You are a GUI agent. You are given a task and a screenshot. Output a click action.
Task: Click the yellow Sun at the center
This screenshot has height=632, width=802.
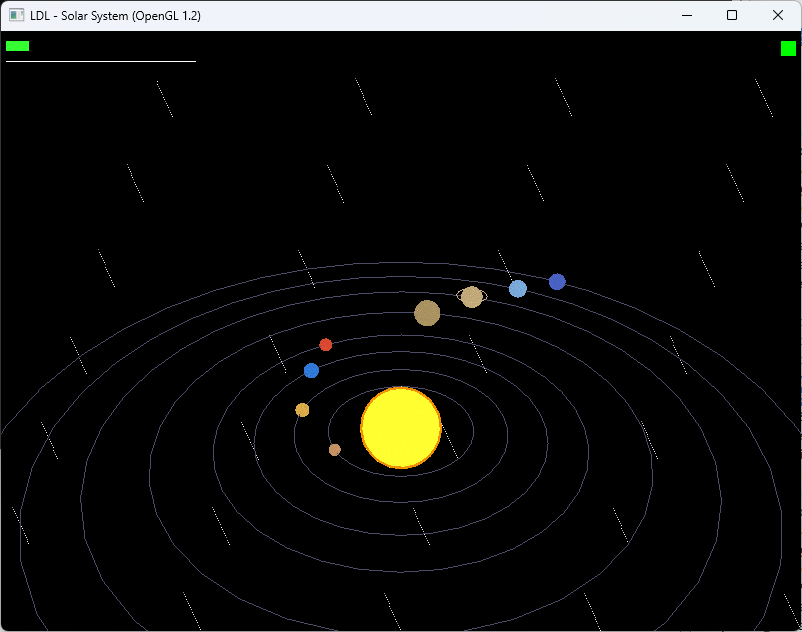pos(401,427)
